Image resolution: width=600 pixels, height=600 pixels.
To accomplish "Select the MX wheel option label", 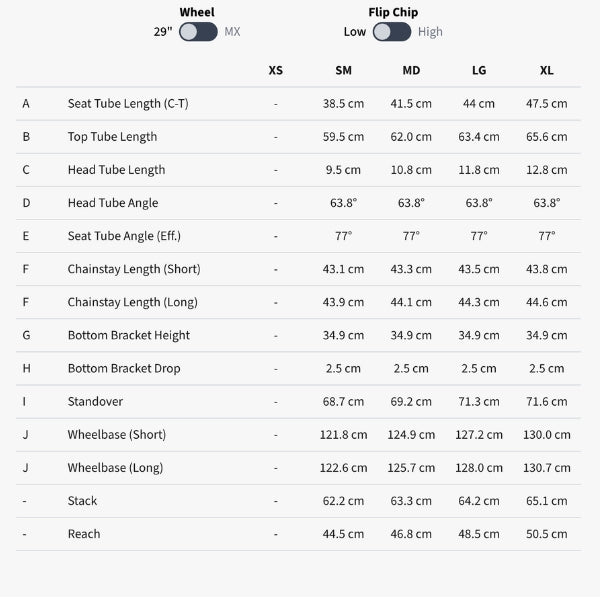I will tap(232, 32).
